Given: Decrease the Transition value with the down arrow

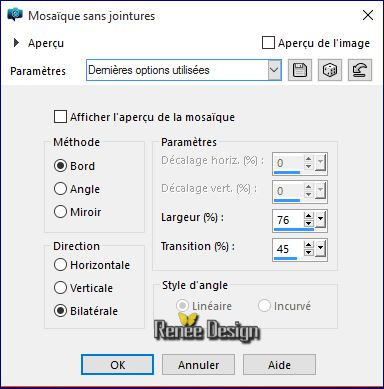Looking at the screenshot, I should (x=309, y=253).
